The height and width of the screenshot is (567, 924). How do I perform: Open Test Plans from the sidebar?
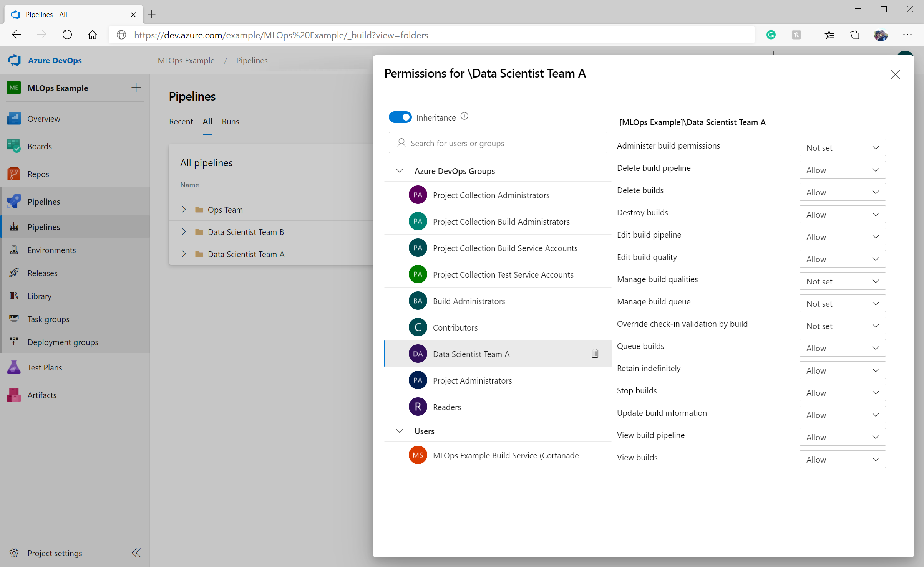point(75,367)
